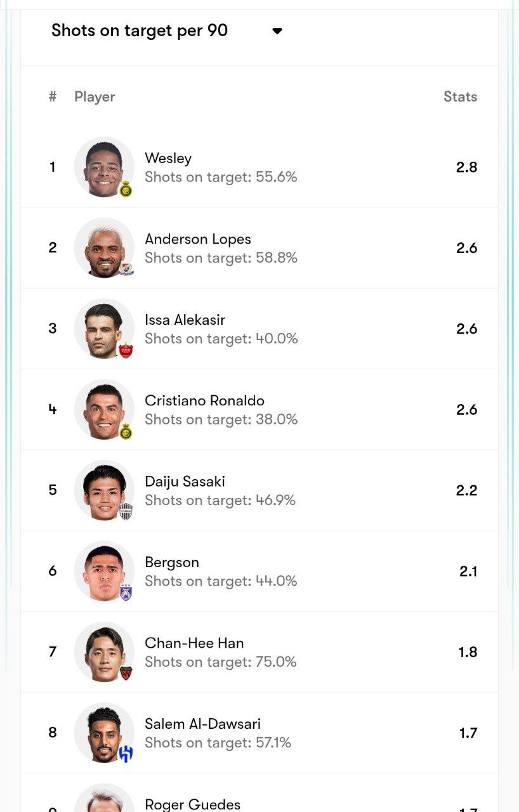
Task: Click the dropdown arrow next to stat selector
Action: point(277,31)
